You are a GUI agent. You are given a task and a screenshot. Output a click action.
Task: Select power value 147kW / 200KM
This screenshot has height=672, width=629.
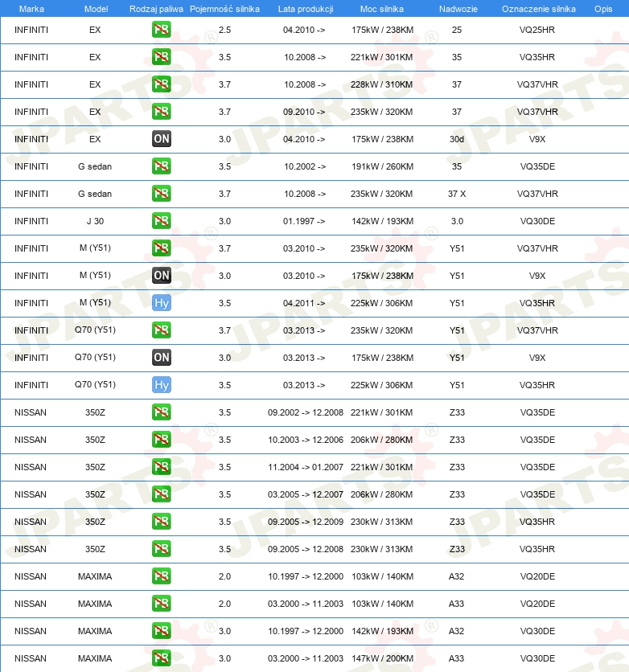point(382,658)
